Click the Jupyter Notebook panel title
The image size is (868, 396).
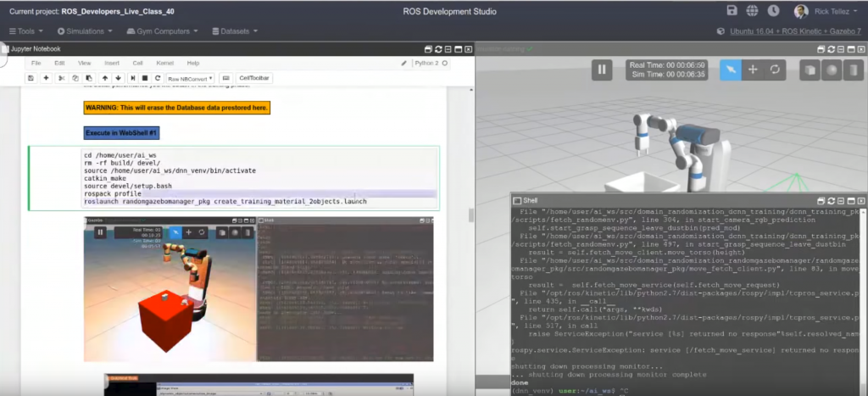point(36,49)
